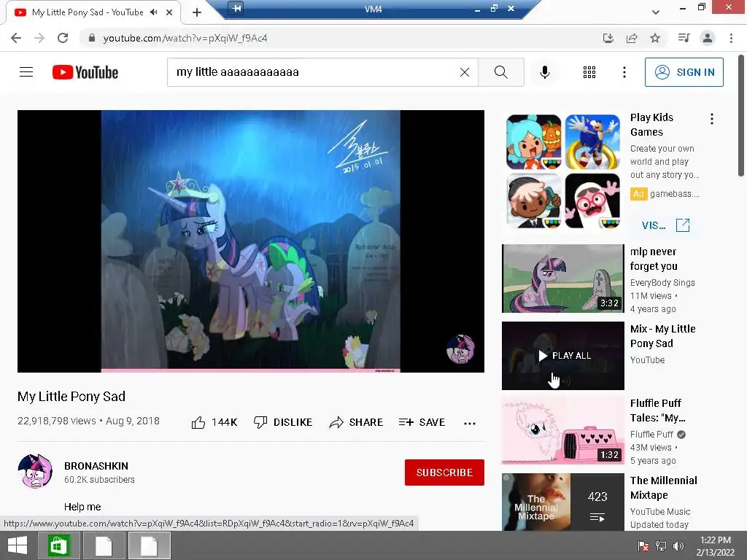Open the YouTube apps grid
This screenshot has width=747, height=560.
[589, 72]
